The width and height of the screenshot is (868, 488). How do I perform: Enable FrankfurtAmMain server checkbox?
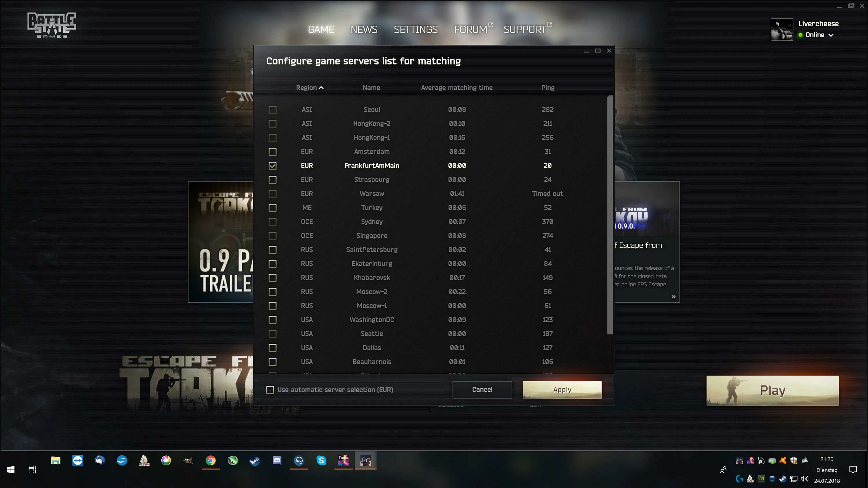(x=273, y=165)
